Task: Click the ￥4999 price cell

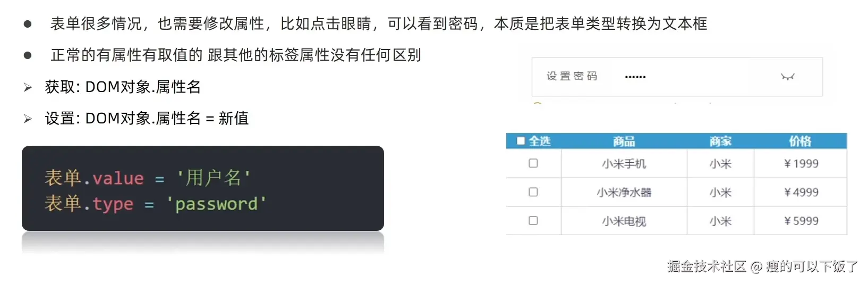Action: (801, 193)
